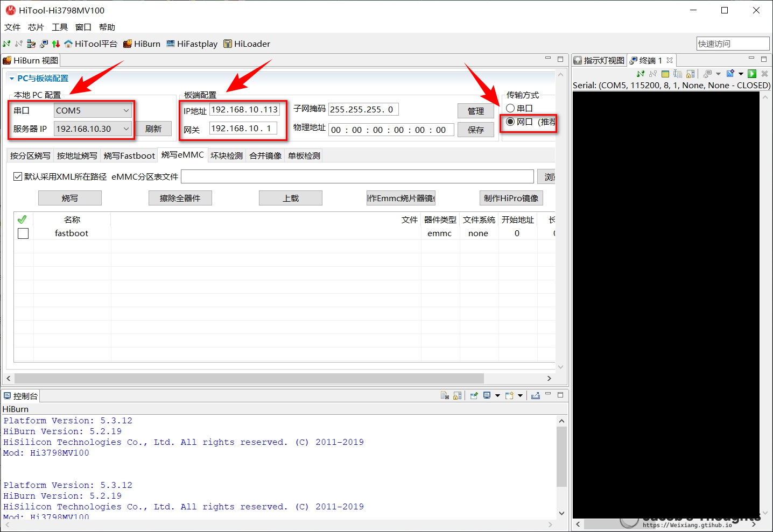
Task: Uncheck the default XML path checkbox
Action: 18,176
